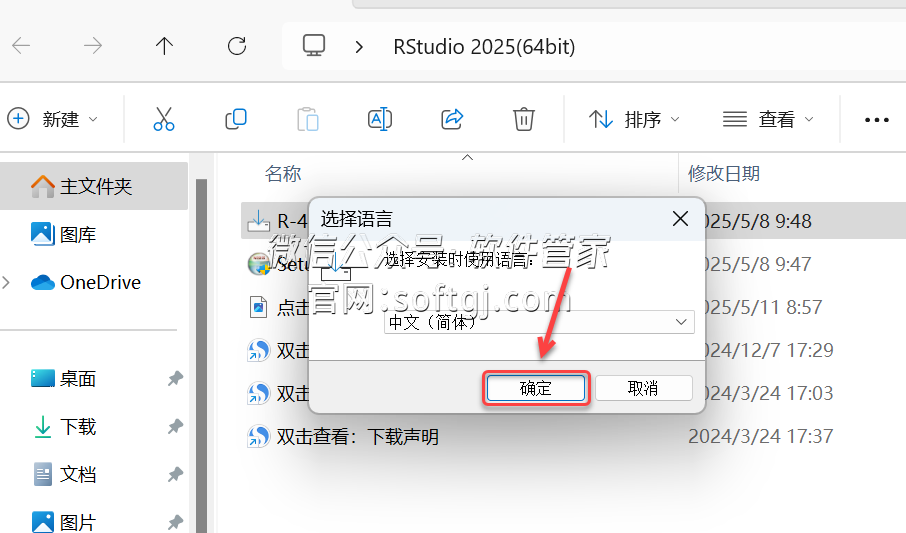906x533 pixels.
Task: Expand the OneDrive tree node
Action: click(6, 282)
